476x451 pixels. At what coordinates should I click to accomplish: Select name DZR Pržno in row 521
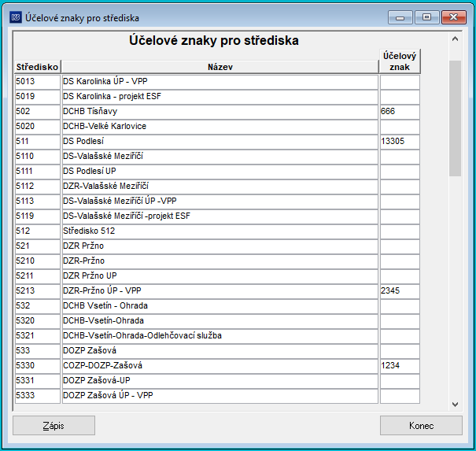point(220,246)
